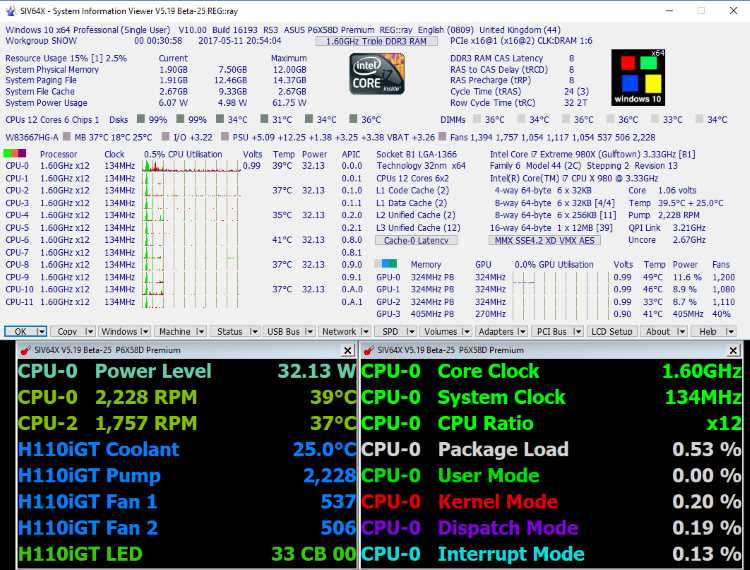Click the Copy button
The width and height of the screenshot is (750, 570).
(67, 331)
